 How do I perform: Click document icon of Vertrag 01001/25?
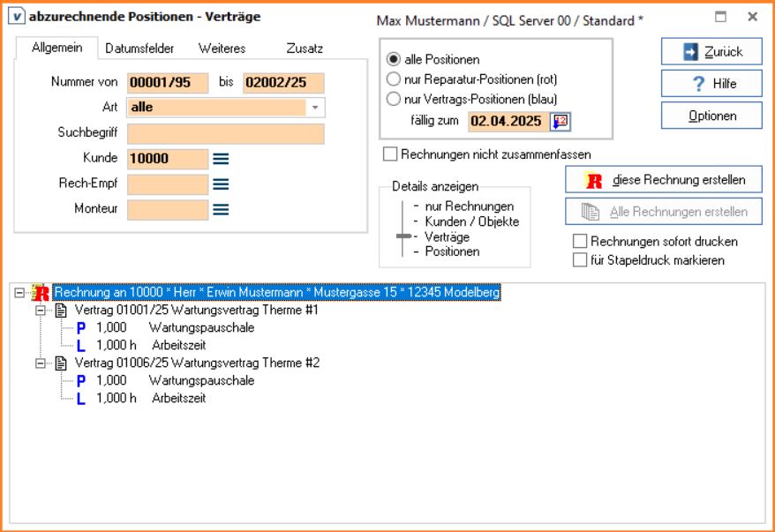pyautogui.click(x=61, y=311)
